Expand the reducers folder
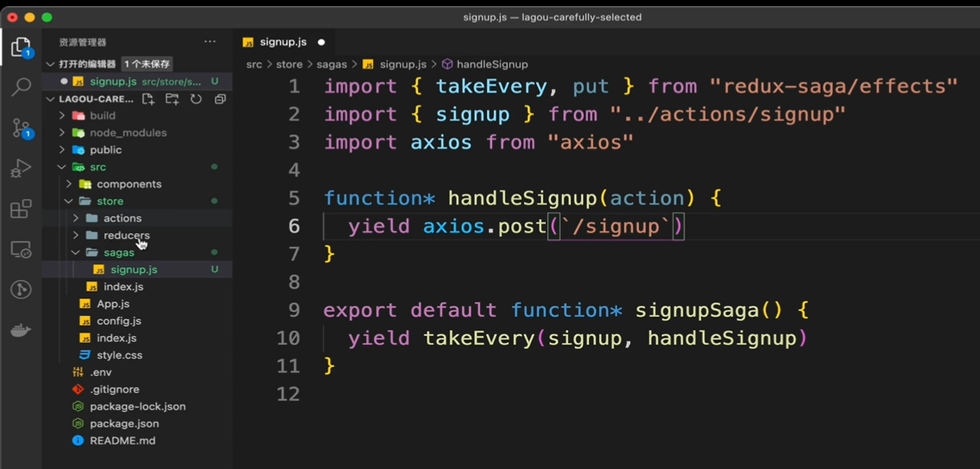 coord(76,235)
